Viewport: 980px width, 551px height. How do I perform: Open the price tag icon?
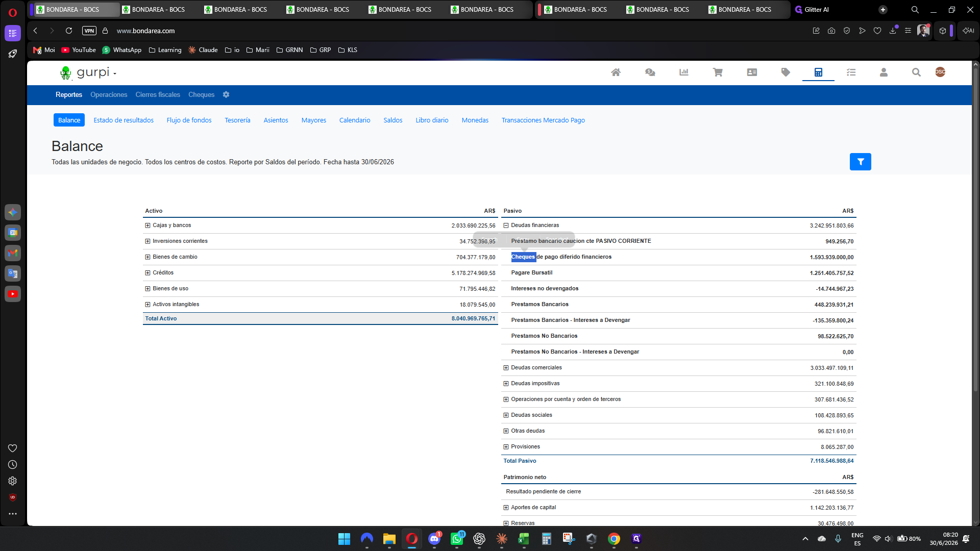[x=786, y=72]
